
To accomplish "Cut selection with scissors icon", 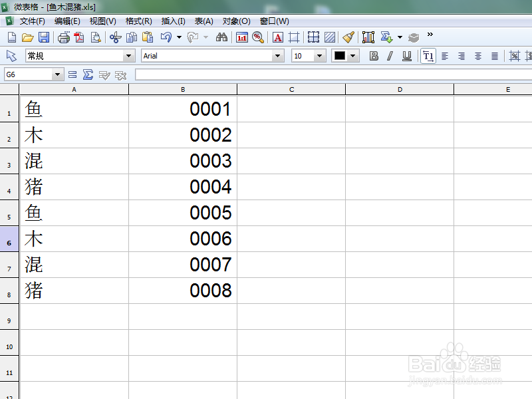I will 115,37.
